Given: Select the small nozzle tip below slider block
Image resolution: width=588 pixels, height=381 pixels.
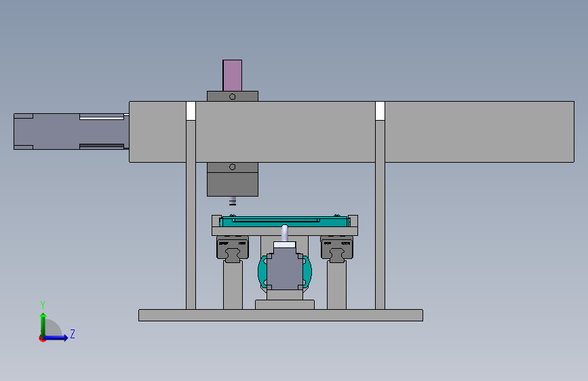Looking at the screenshot, I should (233, 201).
